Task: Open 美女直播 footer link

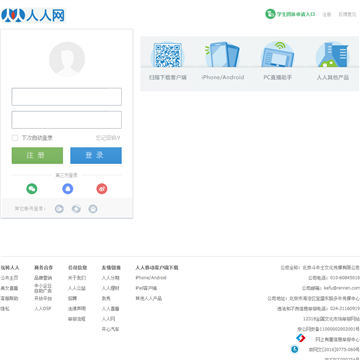Action: tap(9, 288)
